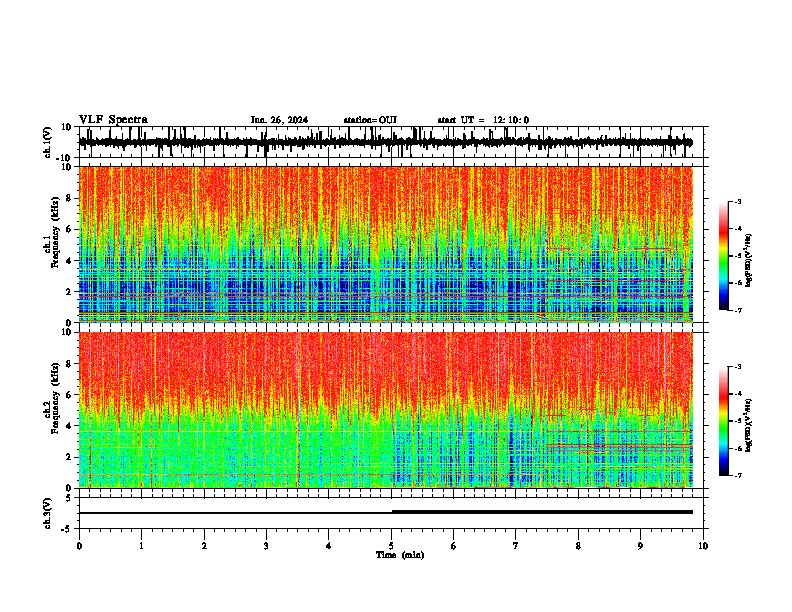Click the "ch.3(V)" axis label

[x=48, y=514]
